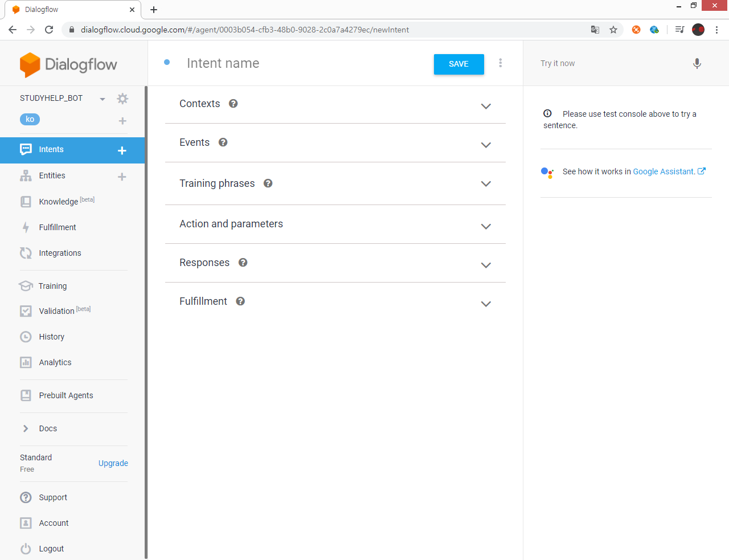
Task: Expand the Fulfillment section chevron
Action: click(486, 304)
